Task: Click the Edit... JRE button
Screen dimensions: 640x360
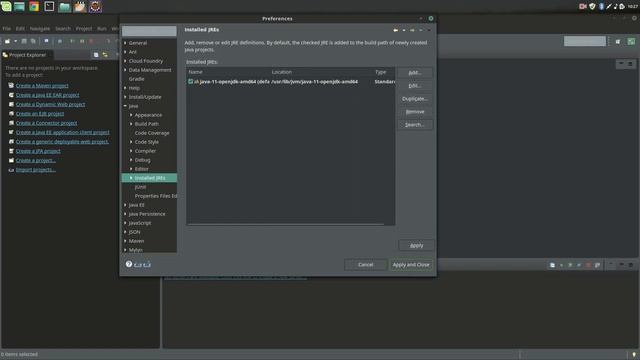Action: pyautogui.click(x=415, y=86)
